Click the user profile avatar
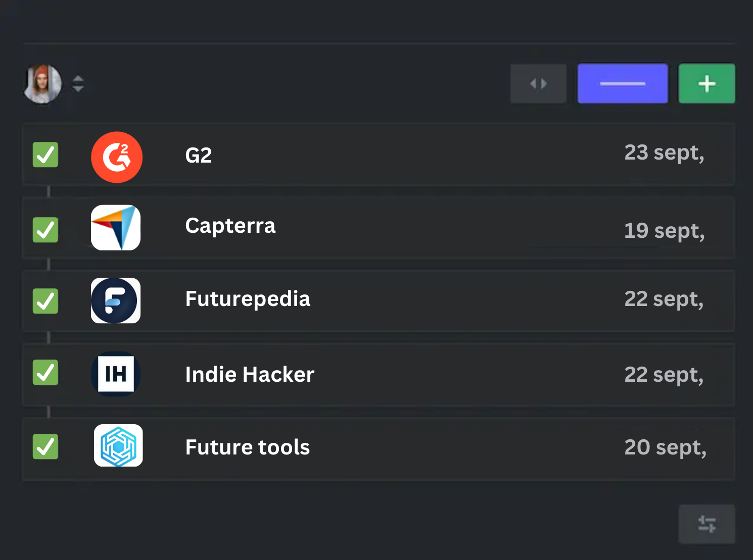753x560 pixels. click(x=43, y=84)
